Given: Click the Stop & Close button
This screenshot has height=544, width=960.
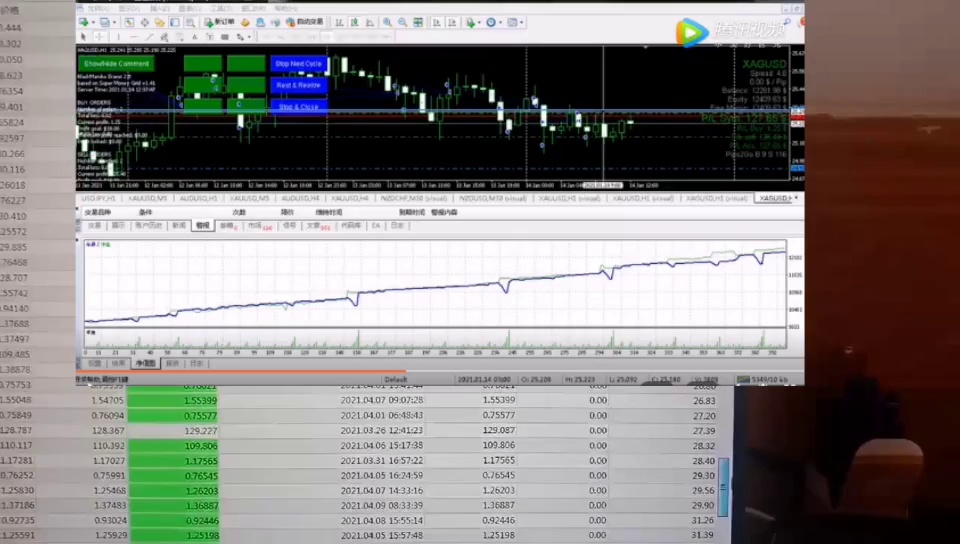Looking at the screenshot, I should [298, 106].
